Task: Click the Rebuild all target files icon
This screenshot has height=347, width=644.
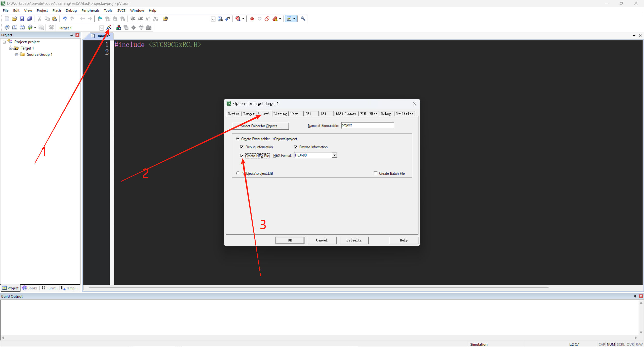Action: pos(22,27)
